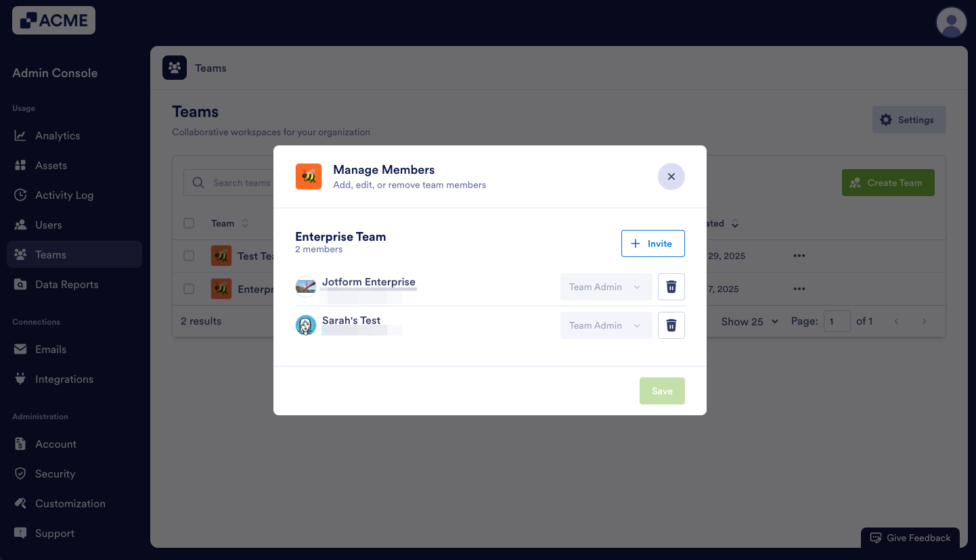Delete Sarah's Test from the team
976x560 pixels.
tap(671, 325)
